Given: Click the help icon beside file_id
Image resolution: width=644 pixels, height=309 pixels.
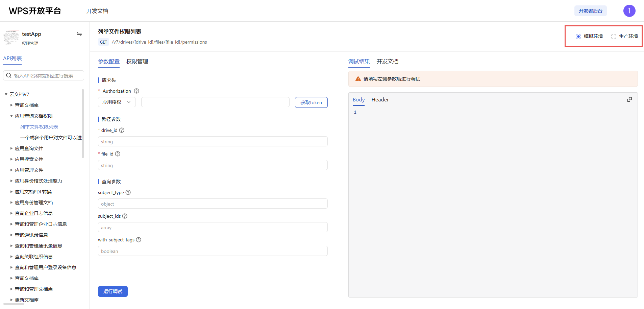Looking at the screenshot, I should pyautogui.click(x=118, y=154).
